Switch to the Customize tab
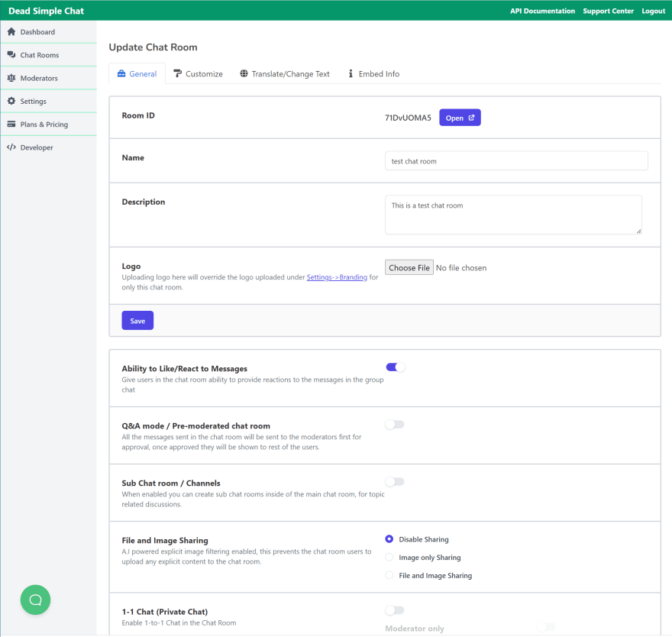672x637 pixels. pos(198,74)
